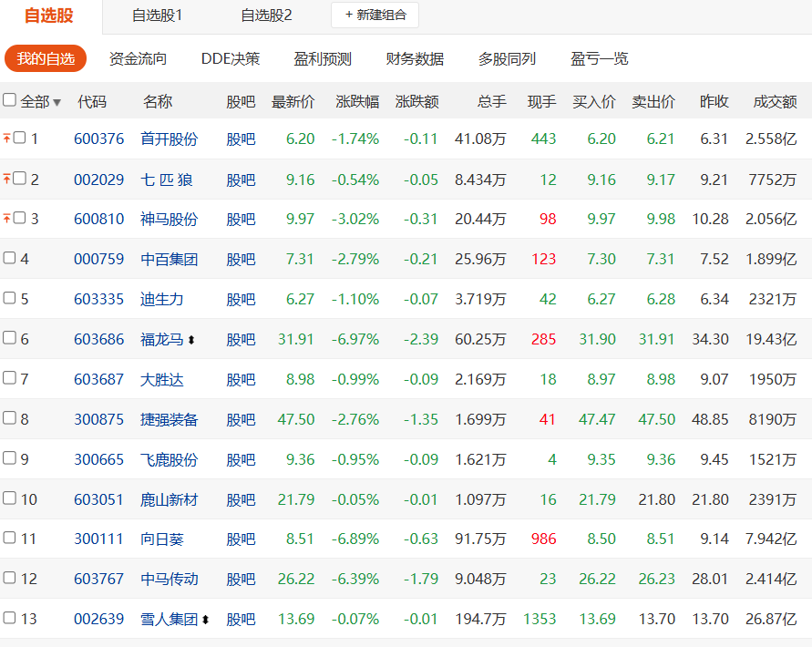Image resolution: width=812 pixels, height=647 pixels.
Task: Click the 91.75万 volume for 向日葵
Action: 480,539
